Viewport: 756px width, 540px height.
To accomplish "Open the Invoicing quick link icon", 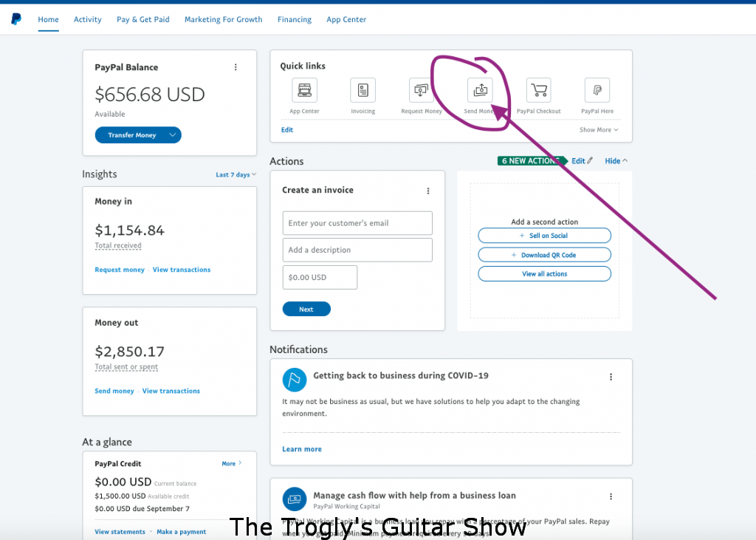I will click(x=362, y=90).
